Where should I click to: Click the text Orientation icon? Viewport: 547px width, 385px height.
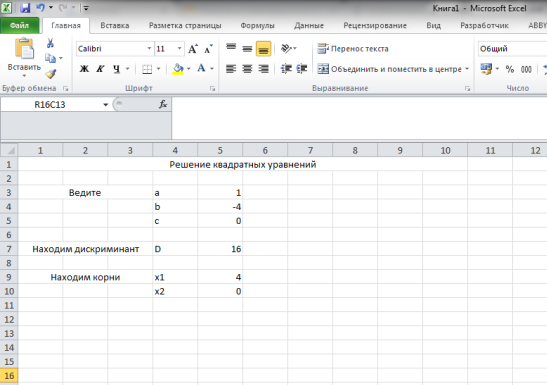(287, 48)
